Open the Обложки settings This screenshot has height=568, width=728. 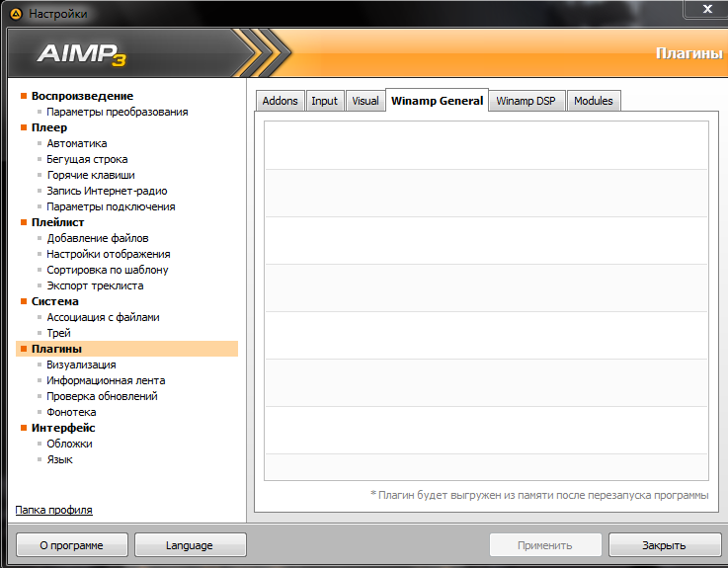(69, 444)
